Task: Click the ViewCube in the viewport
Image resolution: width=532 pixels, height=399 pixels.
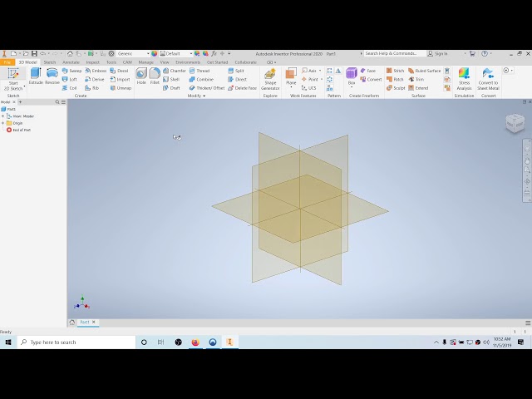Action: pos(515,123)
